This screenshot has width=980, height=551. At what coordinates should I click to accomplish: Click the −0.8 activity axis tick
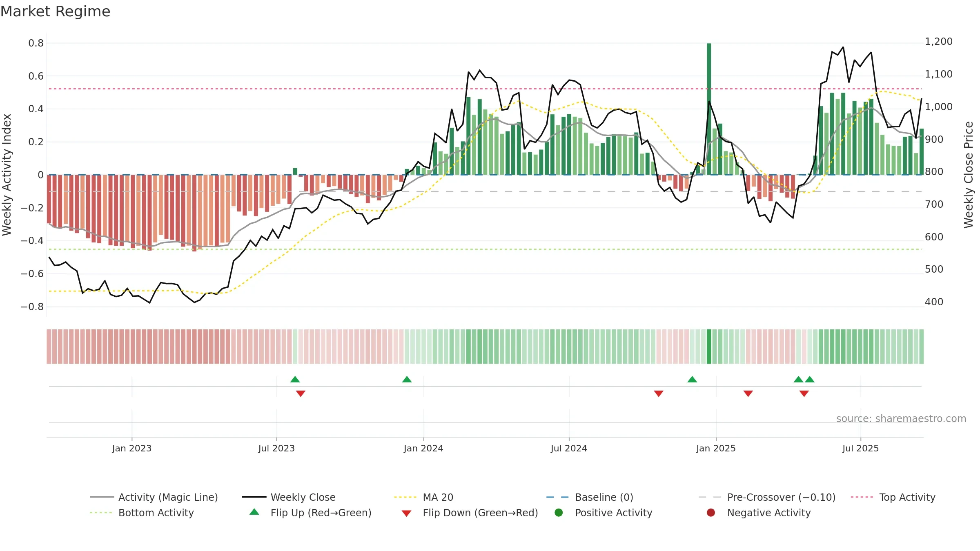click(32, 307)
